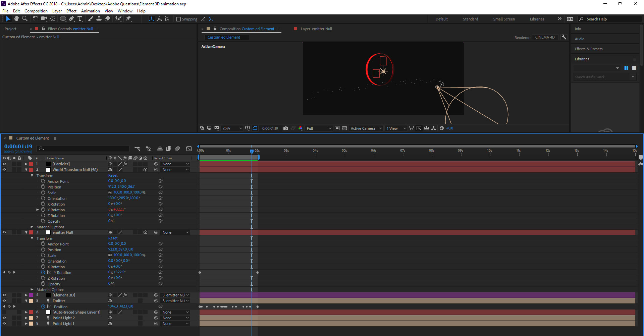This screenshot has width=644, height=336.
Task: Select the Puppet Pin tool
Action: point(129,19)
